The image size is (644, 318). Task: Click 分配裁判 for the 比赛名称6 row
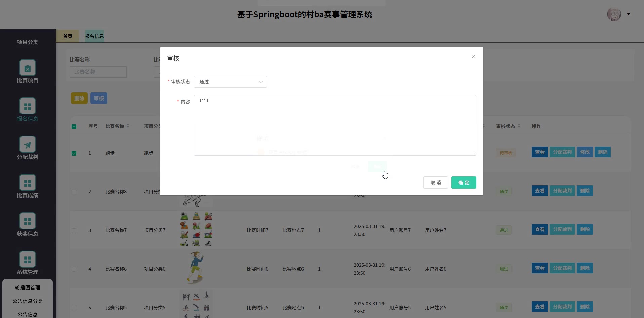pyautogui.click(x=562, y=268)
